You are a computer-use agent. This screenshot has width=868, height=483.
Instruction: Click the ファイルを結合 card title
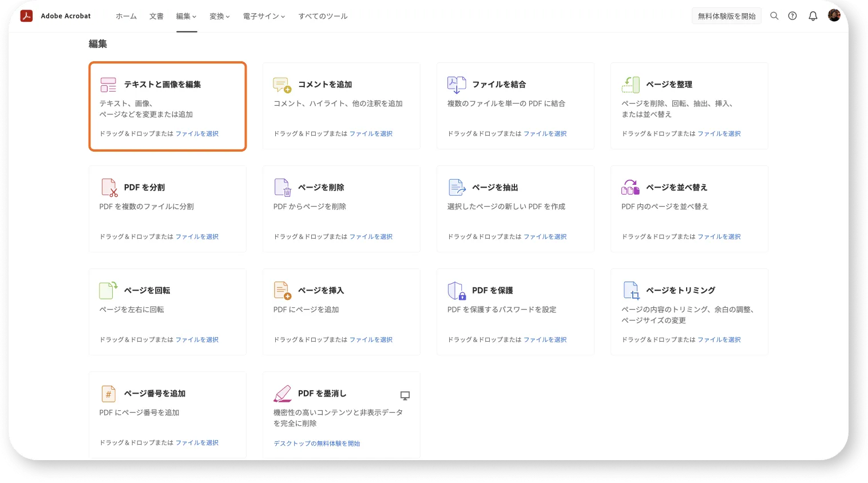tap(499, 84)
